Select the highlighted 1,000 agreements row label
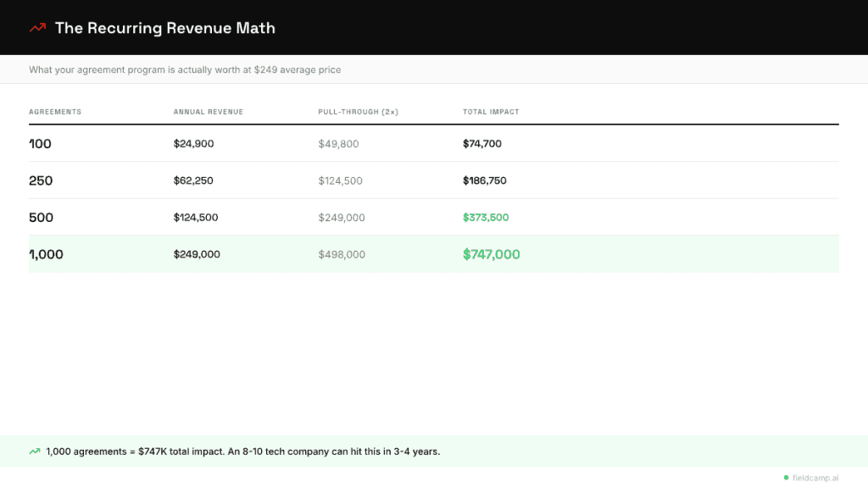 tap(47, 254)
